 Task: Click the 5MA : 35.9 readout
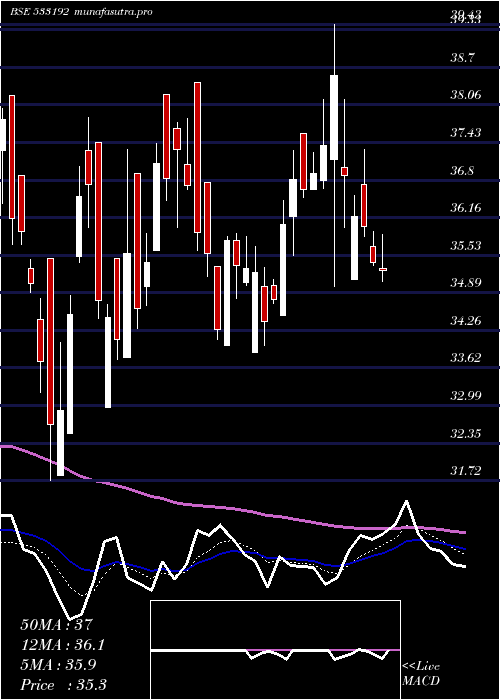[58, 665]
